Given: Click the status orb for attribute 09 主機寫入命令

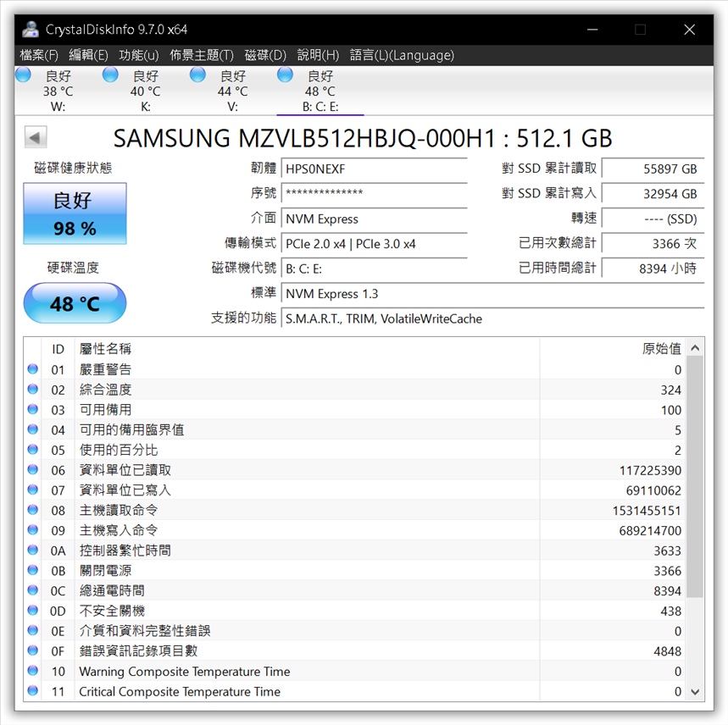Looking at the screenshot, I should tap(32, 529).
